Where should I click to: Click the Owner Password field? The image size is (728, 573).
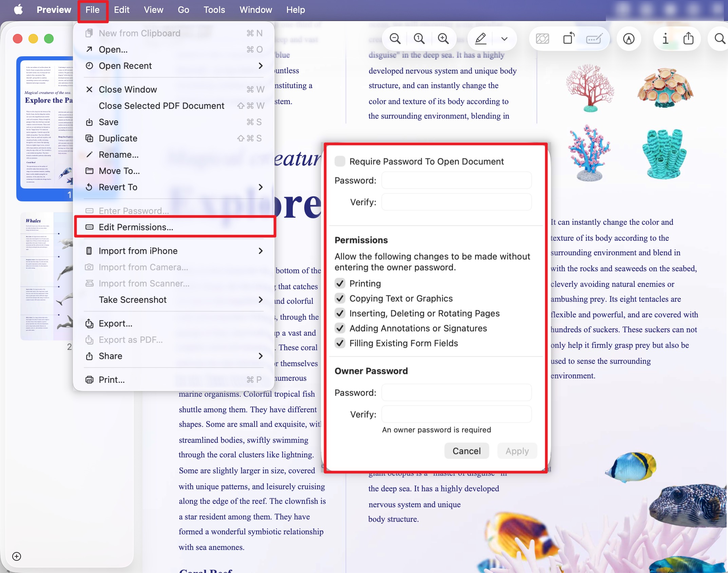point(457,393)
